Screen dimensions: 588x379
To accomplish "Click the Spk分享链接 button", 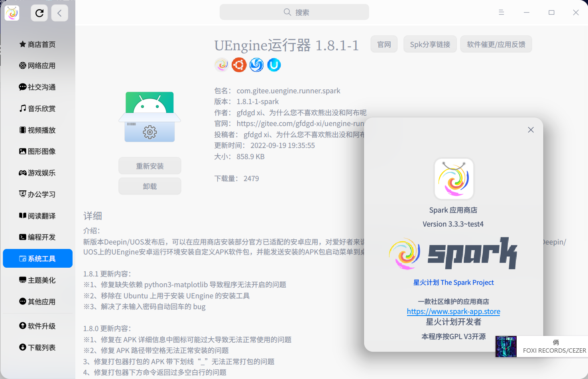I will point(430,44).
